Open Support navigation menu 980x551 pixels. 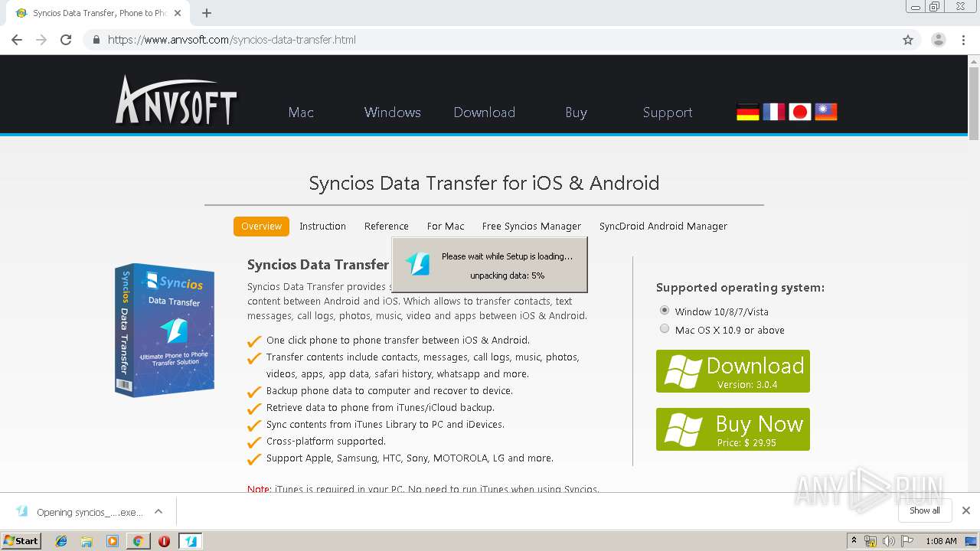668,112
